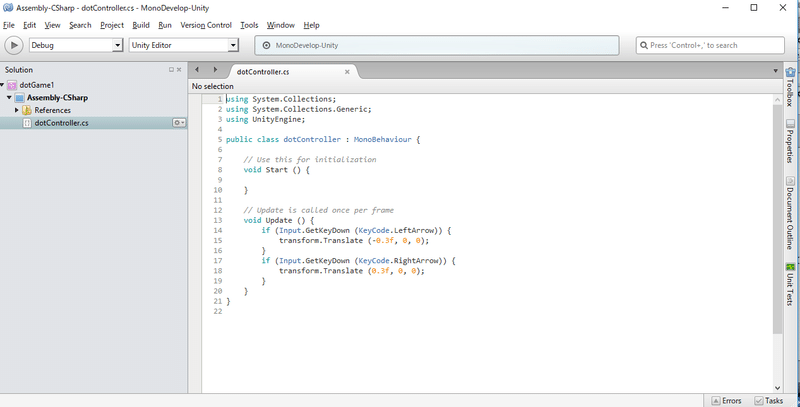Open the Unity Editor target dropdown
The image size is (800, 407).
[x=184, y=45]
